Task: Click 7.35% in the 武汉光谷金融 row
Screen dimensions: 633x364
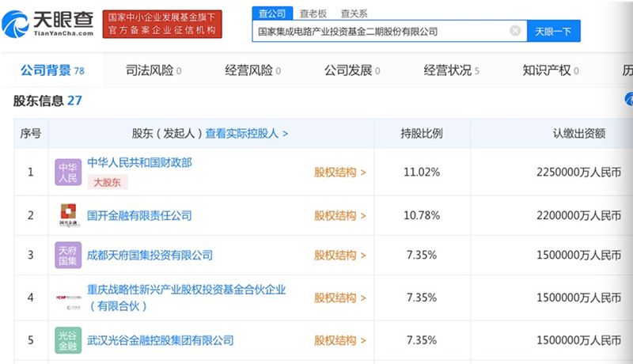Action: [x=422, y=340]
